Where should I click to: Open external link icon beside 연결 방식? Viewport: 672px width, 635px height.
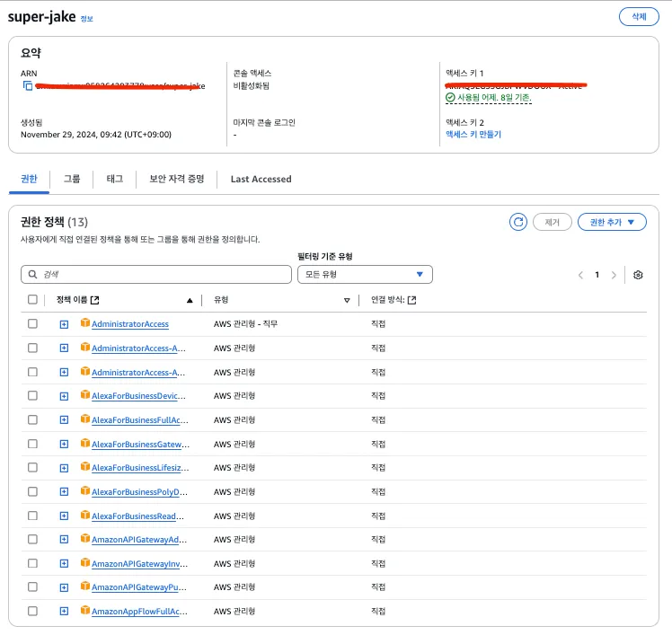pos(411,300)
